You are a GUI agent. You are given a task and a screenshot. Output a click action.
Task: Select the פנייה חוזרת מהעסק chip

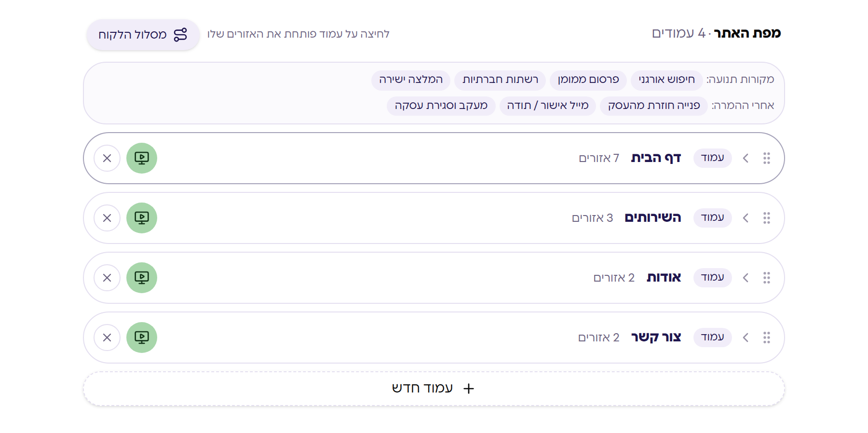[x=654, y=106]
